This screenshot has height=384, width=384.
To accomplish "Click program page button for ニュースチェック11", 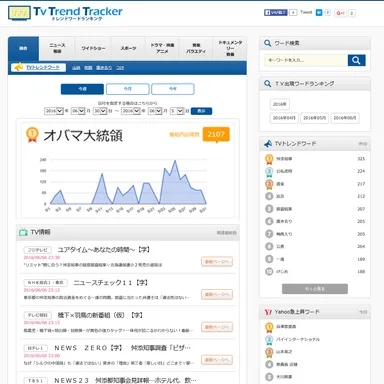I will pyautogui.click(x=217, y=294).
